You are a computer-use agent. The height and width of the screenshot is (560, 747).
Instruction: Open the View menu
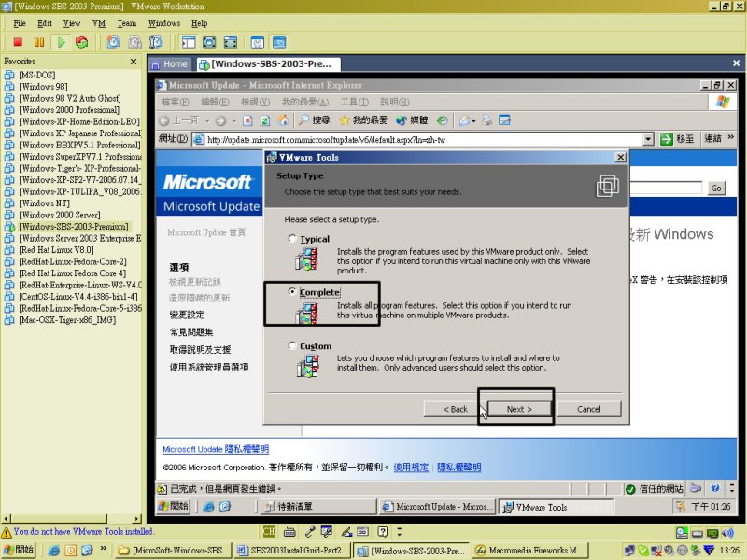click(x=72, y=23)
